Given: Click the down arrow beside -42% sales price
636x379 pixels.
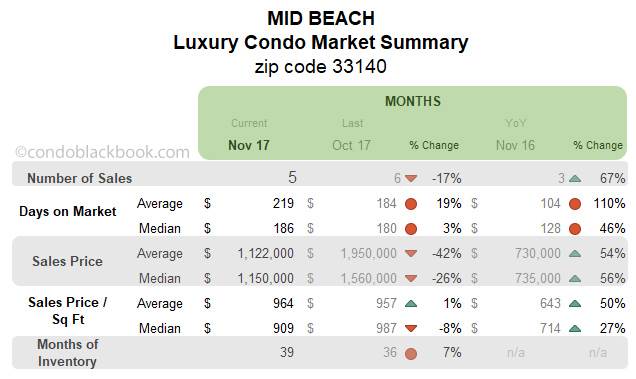Looking at the screenshot, I should point(411,254).
